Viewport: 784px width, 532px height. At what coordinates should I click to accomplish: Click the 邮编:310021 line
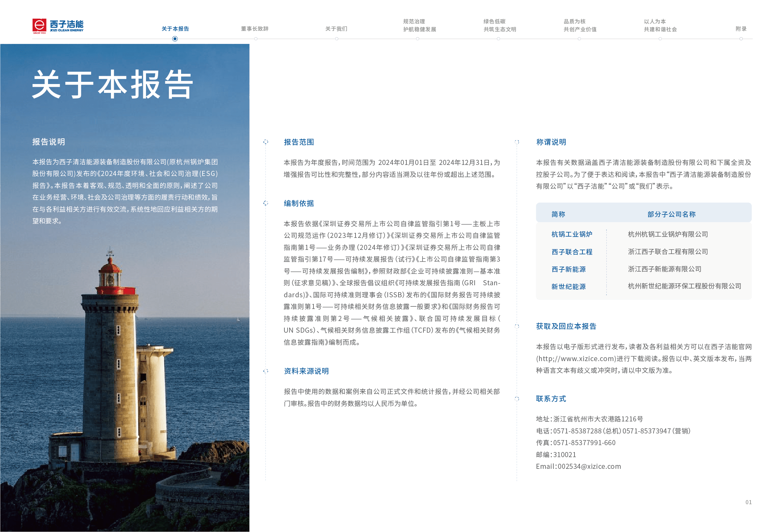[556, 454]
